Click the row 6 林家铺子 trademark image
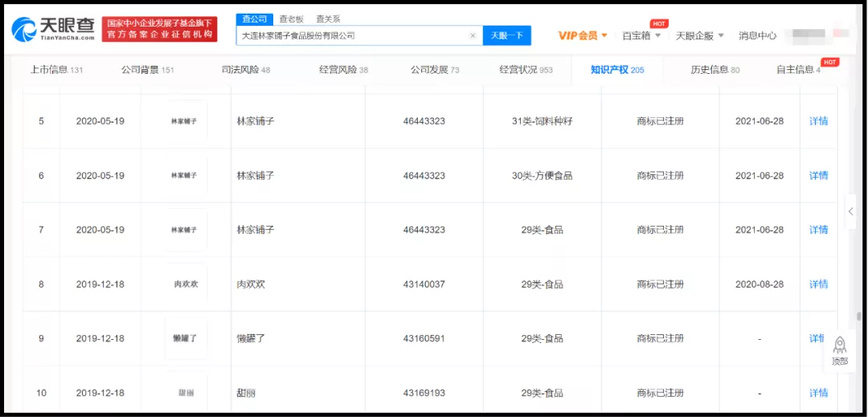 (186, 175)
